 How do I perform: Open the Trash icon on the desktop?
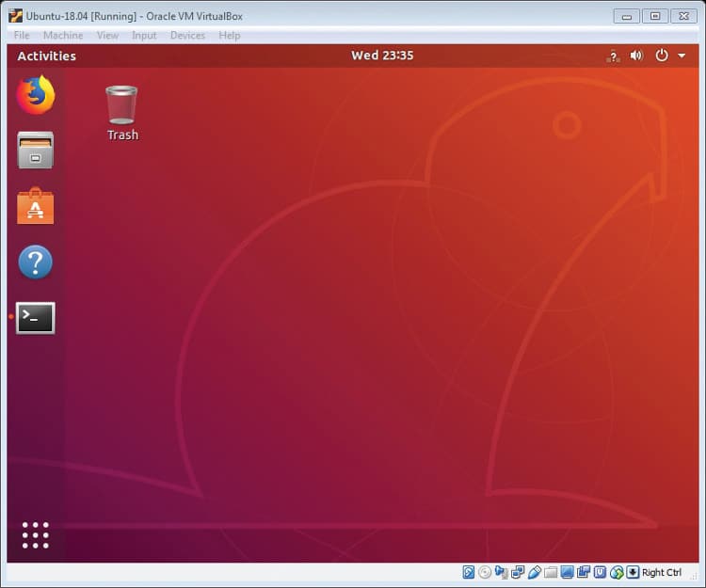[122, 113]
